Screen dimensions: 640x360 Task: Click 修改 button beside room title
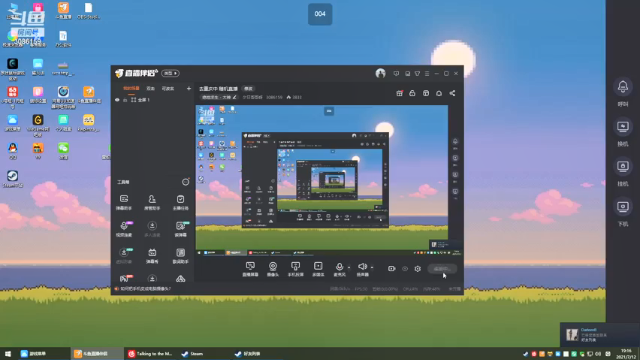tap(248, 89)
